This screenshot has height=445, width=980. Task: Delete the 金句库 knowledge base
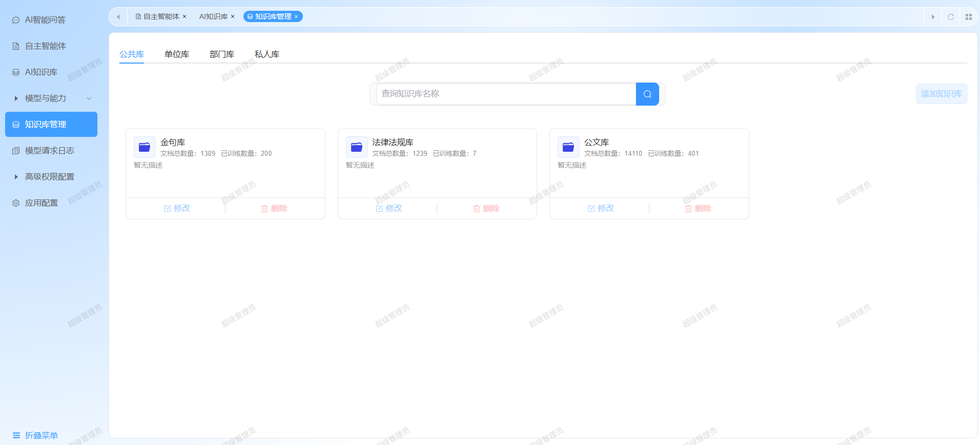point(274,208)
